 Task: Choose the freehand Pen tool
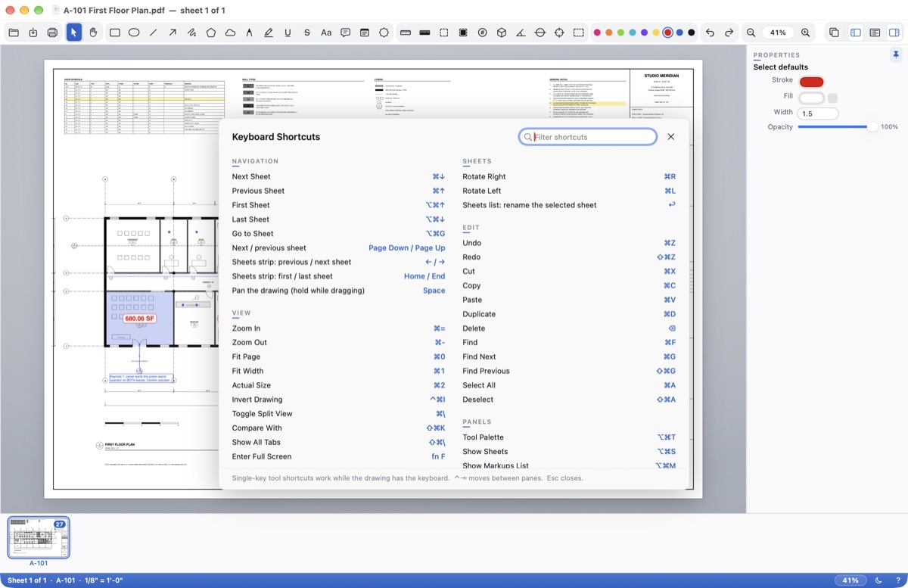[192, 33]
